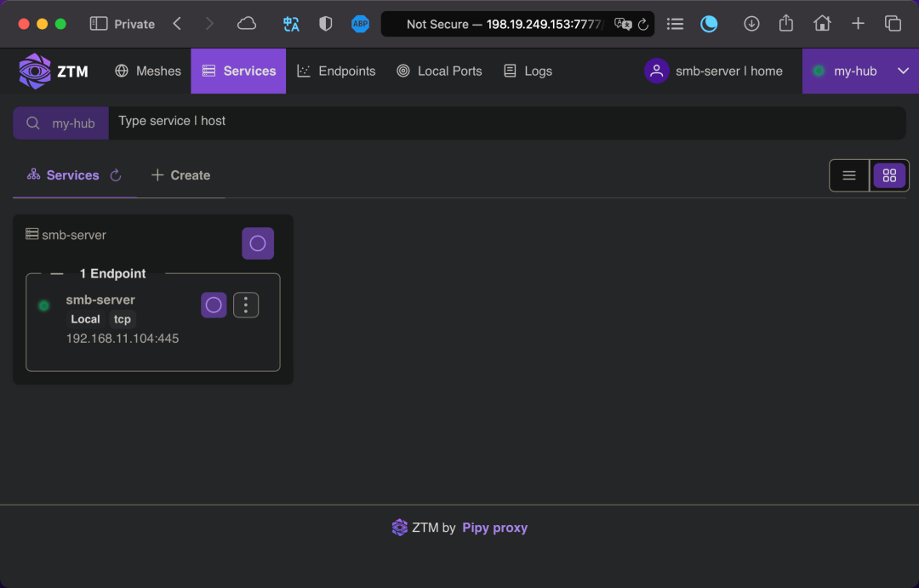The height and width of the screenshot is (588, 919).
Task: Open the Create service tab
Action: tap(180, 175)
